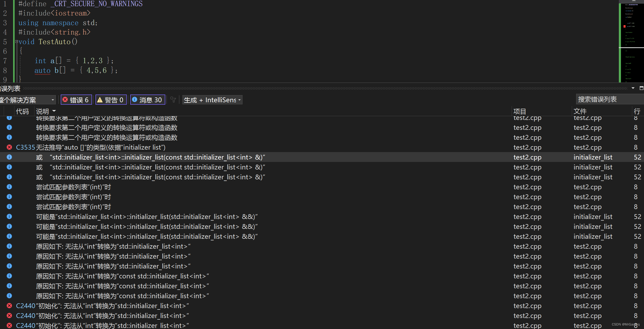The width and height of the screenshot is (644, 329).
Task: Click the error list panel title
Action: 10,88
